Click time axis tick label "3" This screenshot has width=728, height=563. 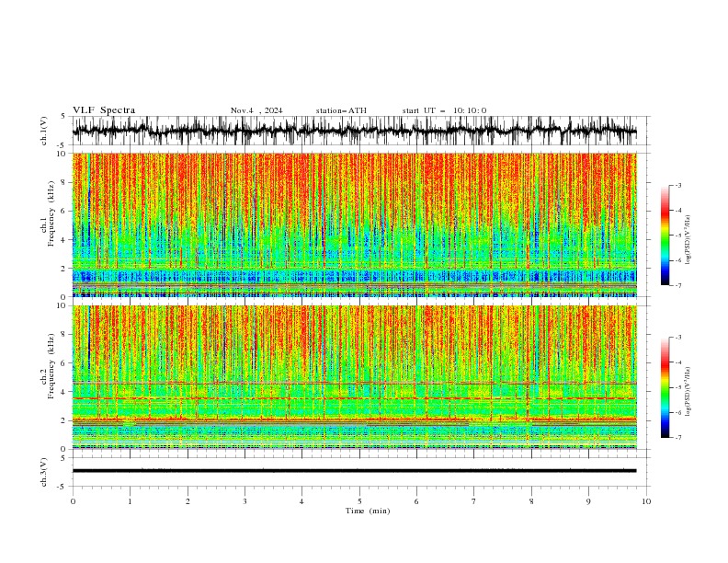click(x=245, y=501)
